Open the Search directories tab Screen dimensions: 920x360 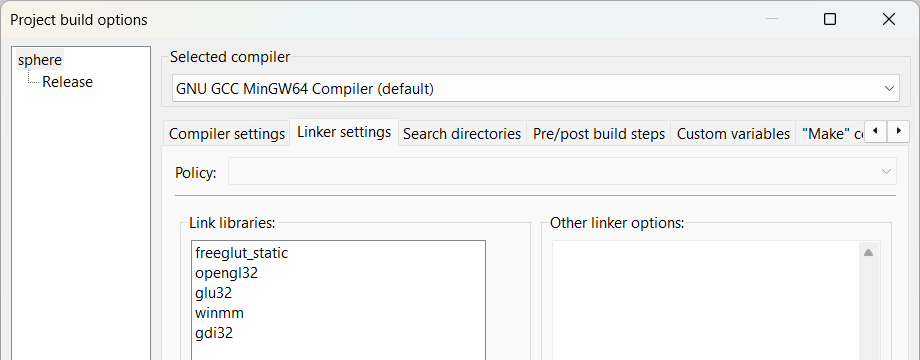tap(462, 134)
